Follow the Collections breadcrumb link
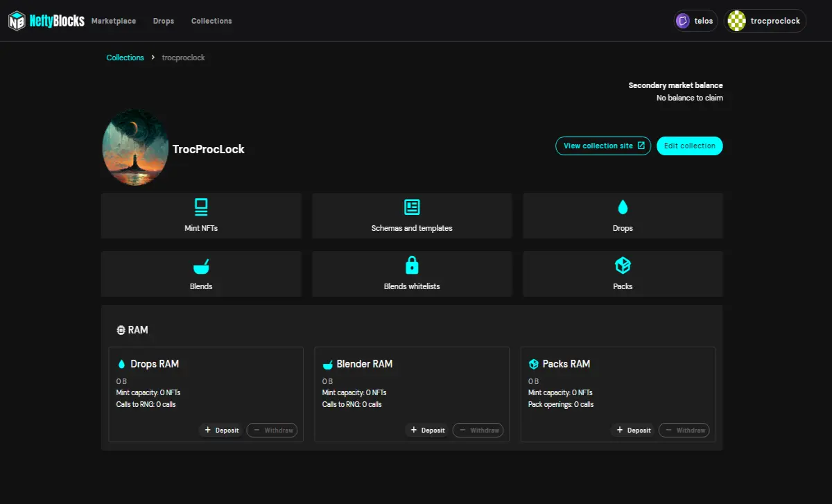The image size is (832, 504). tap(125, 58)
